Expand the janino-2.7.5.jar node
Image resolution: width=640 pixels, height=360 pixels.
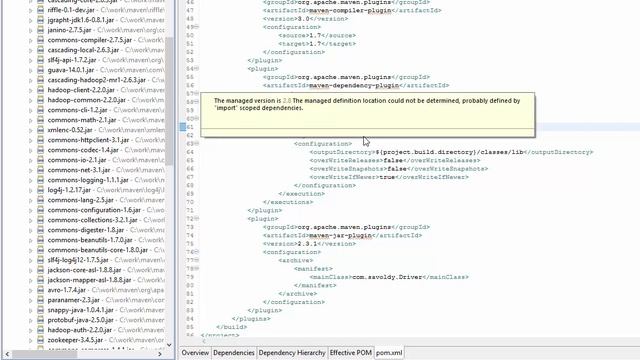tap(31, 30)
